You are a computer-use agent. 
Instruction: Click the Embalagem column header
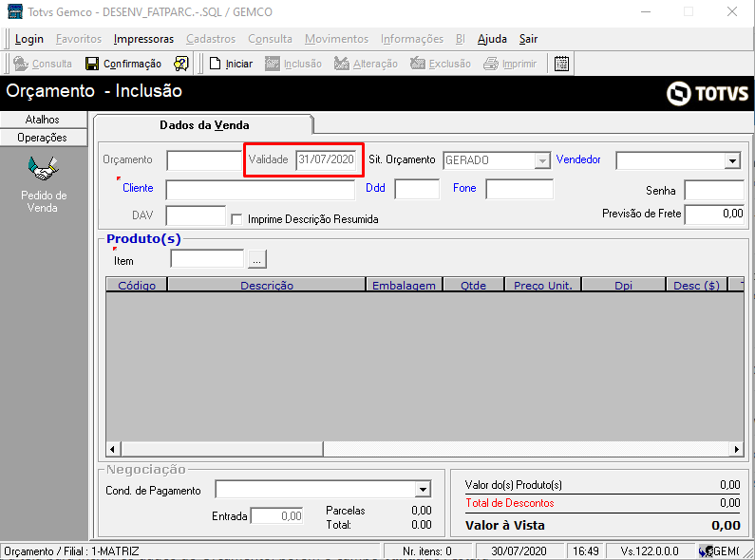tap(404, 285)
